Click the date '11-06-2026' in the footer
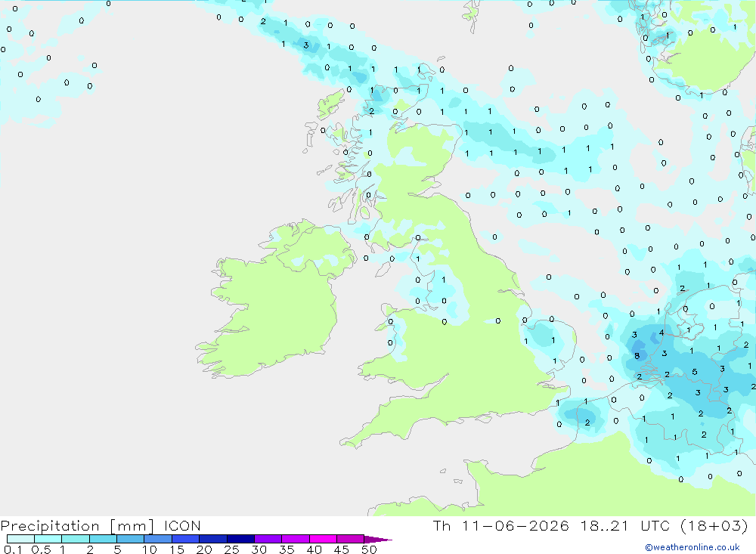Screen dimensions: 756x554 pos(516,526)
